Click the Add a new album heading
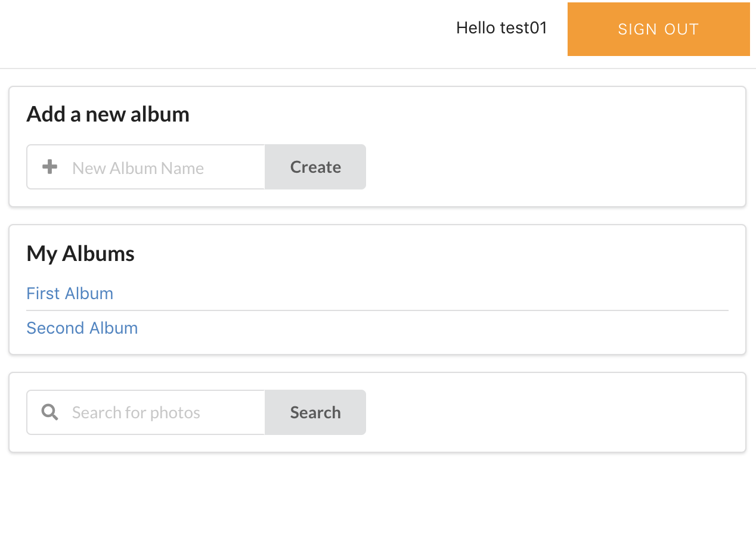The width and height of the screenshot is (756, 547). 108,114
